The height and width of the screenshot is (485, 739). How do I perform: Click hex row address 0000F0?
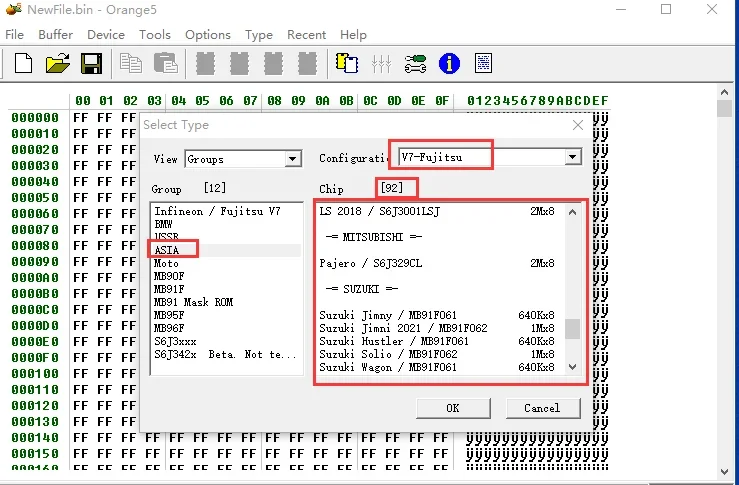(35, 358)
